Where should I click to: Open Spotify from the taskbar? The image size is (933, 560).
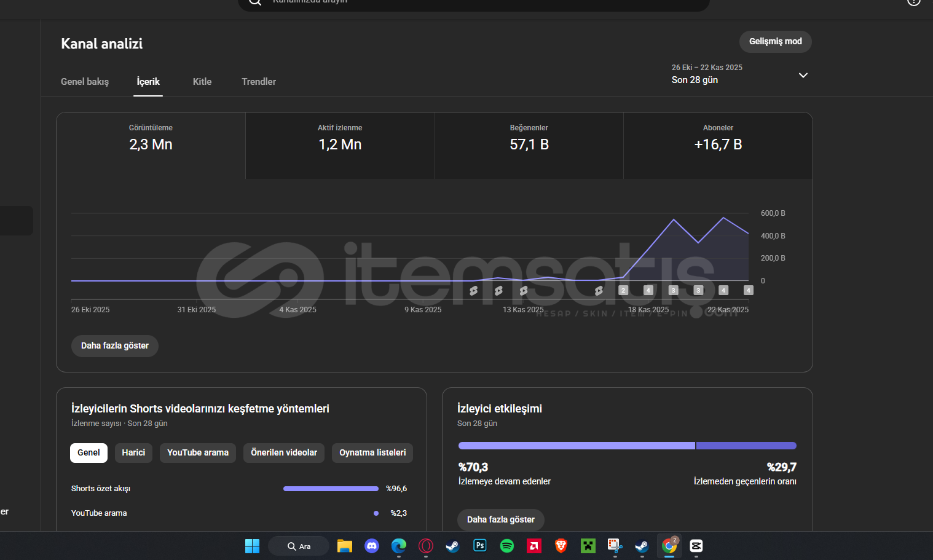click(x=507, y=546)
